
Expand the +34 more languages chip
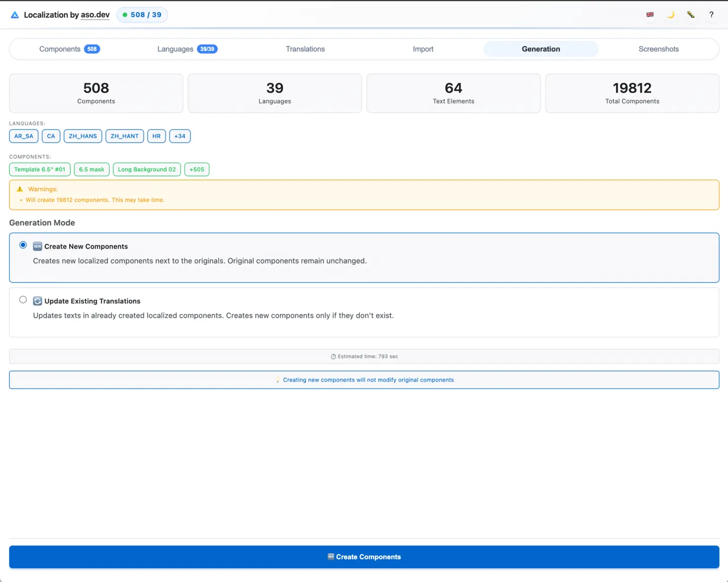(179, 136)
